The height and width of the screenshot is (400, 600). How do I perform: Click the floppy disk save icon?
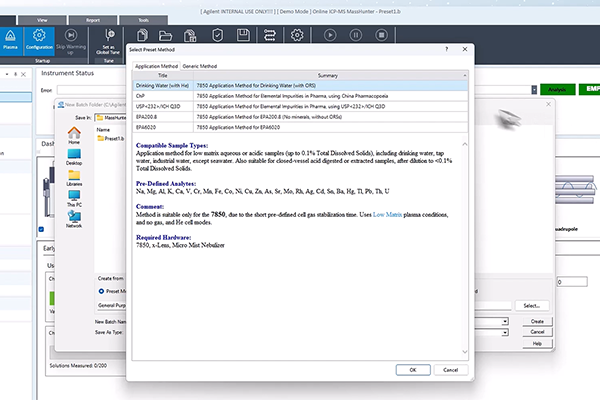(x=243, y=35)
